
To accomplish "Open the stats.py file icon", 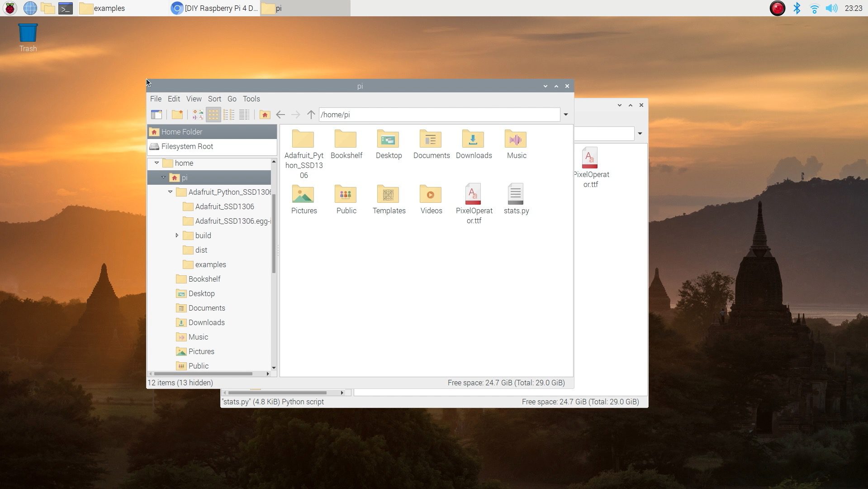I will click(516, 195).
